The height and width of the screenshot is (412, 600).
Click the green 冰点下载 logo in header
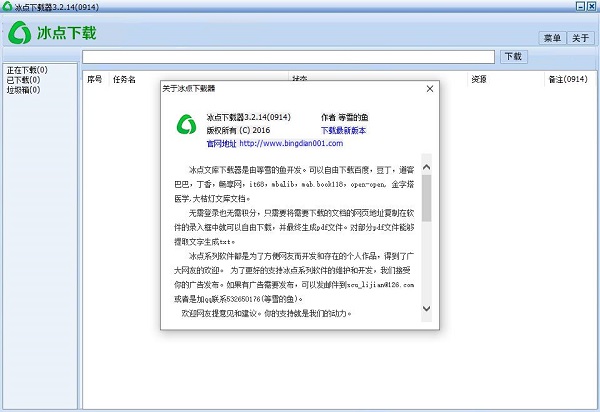click(x=52, y=33)
